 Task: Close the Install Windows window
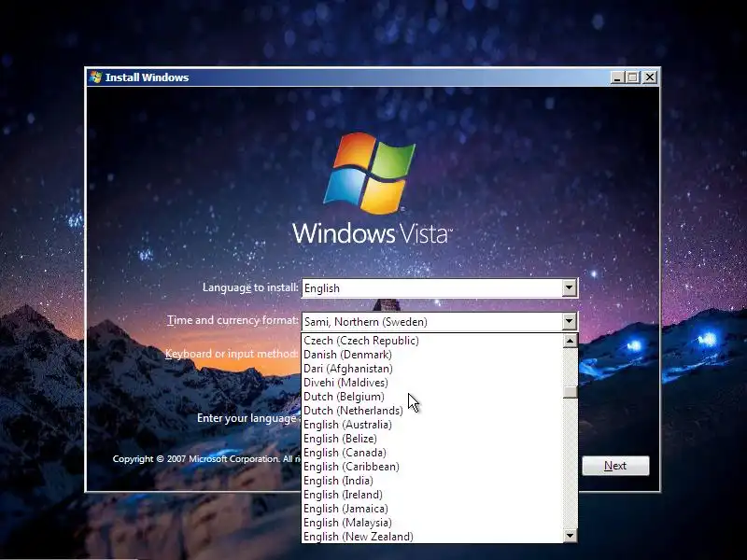coord(650,77)
